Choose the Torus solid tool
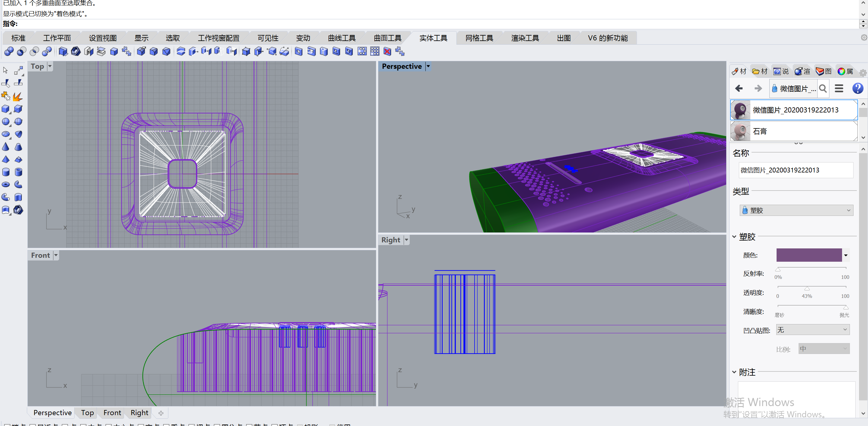 tap(6, 185)
